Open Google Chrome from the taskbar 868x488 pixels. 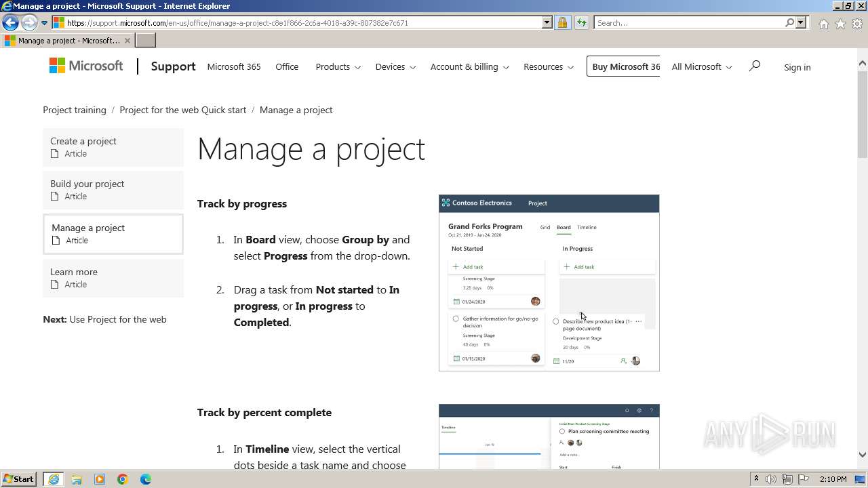[x=123, y=479]
